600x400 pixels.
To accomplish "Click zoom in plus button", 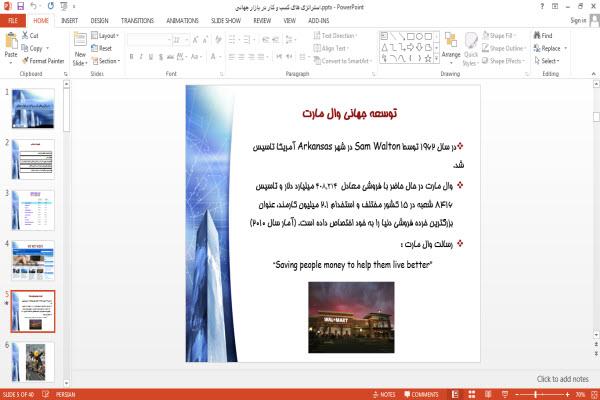I will (x=567, y=394).
